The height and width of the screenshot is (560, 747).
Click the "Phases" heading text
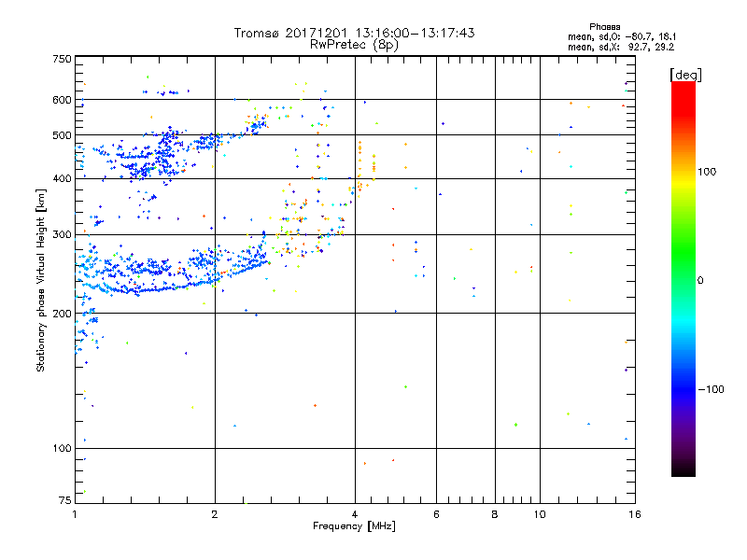click(604, 27)
